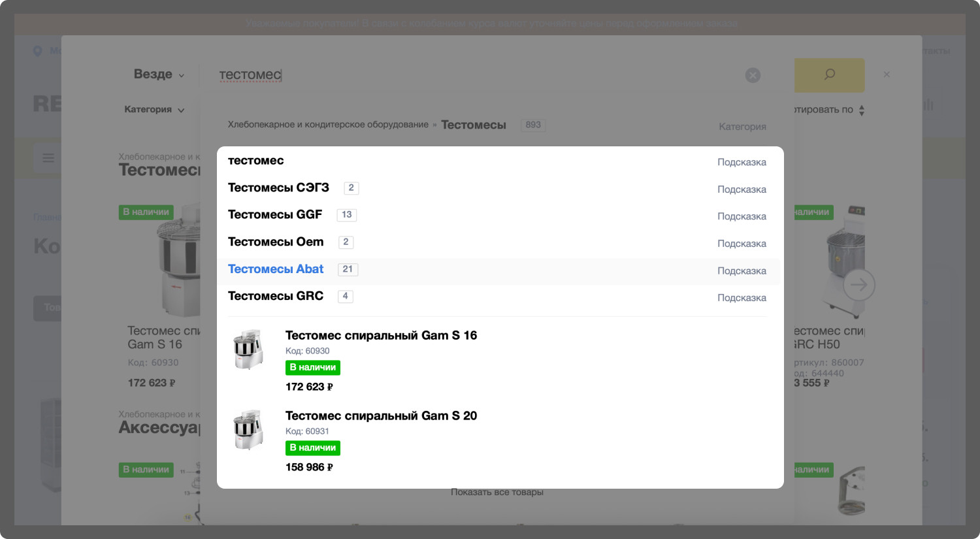Select the suggestion 'Тестомесы GGF'
The height and width of the screenshot is (539, 980).
[x=497, y=216]
